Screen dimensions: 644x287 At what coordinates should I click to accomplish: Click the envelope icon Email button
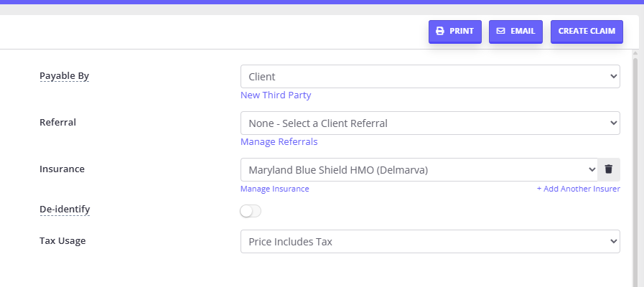click(x=515, y=32)
